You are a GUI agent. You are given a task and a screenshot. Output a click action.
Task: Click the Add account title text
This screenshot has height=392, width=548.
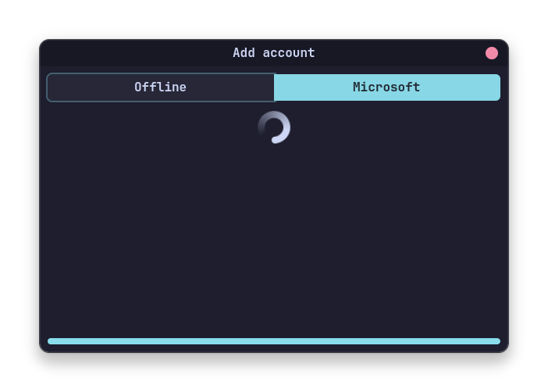(274, 53)
